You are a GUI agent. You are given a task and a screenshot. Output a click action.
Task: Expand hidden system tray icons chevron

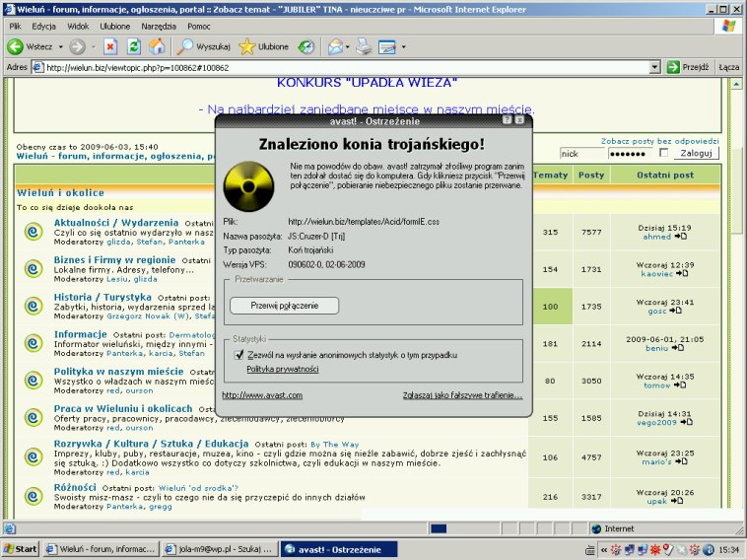pos(604,550)
